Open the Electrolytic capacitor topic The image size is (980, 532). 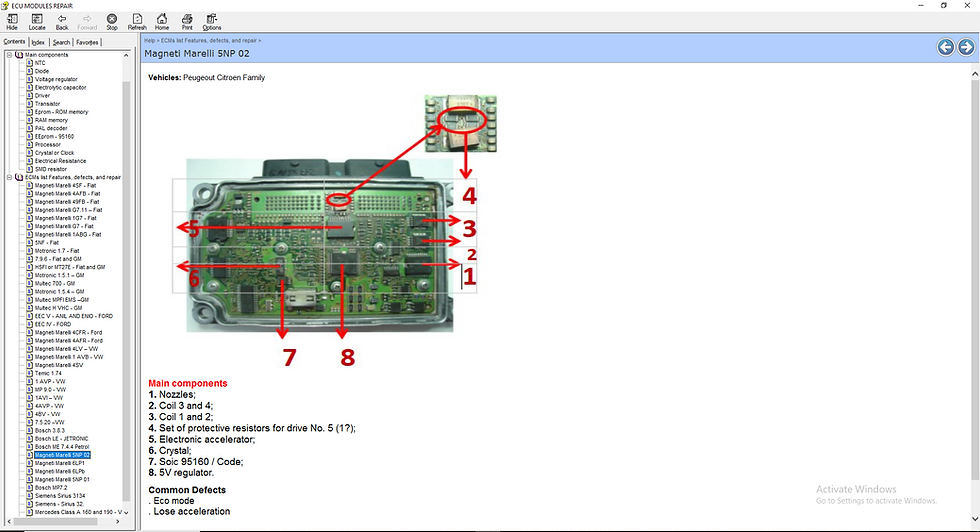click(x=61, y=88)
